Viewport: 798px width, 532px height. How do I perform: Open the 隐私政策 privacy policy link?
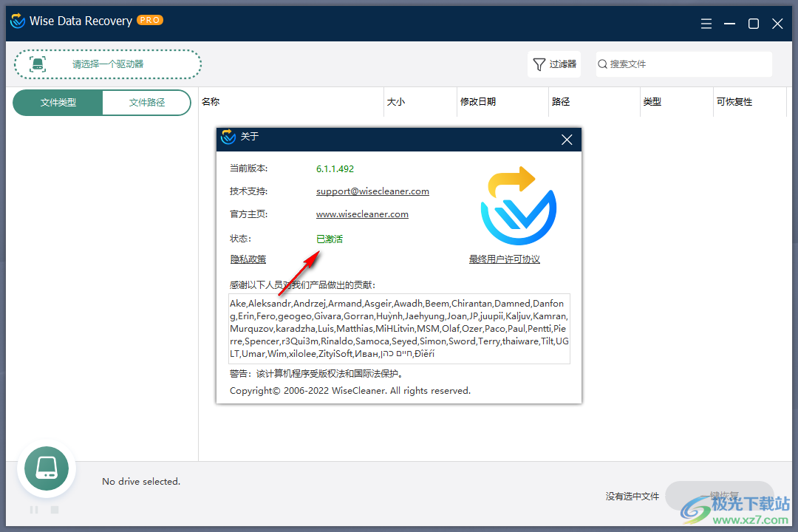tap(248, 259)
